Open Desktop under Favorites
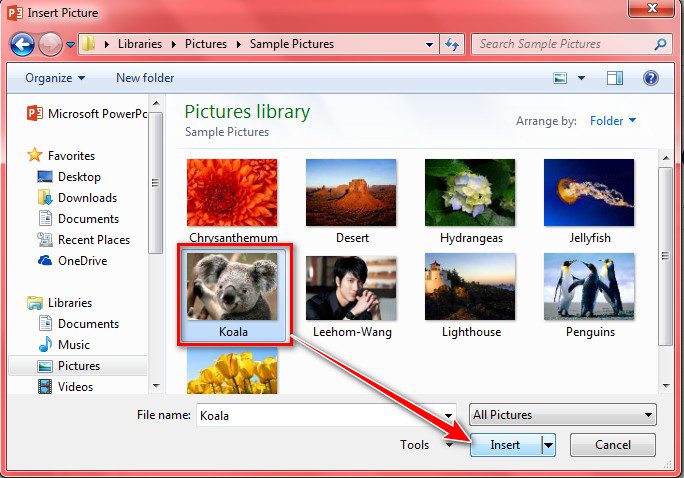Viewport: 684px width, 478px height. coord(79,177)
